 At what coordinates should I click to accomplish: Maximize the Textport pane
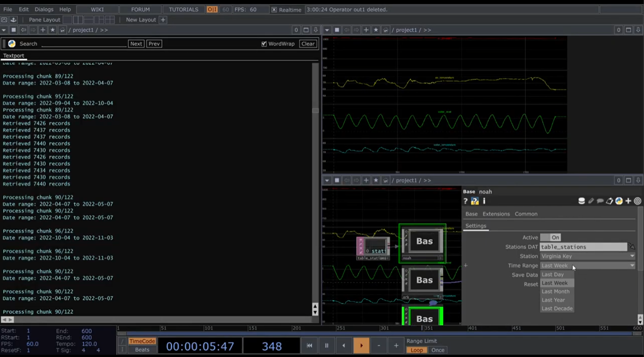pos(306,30)
